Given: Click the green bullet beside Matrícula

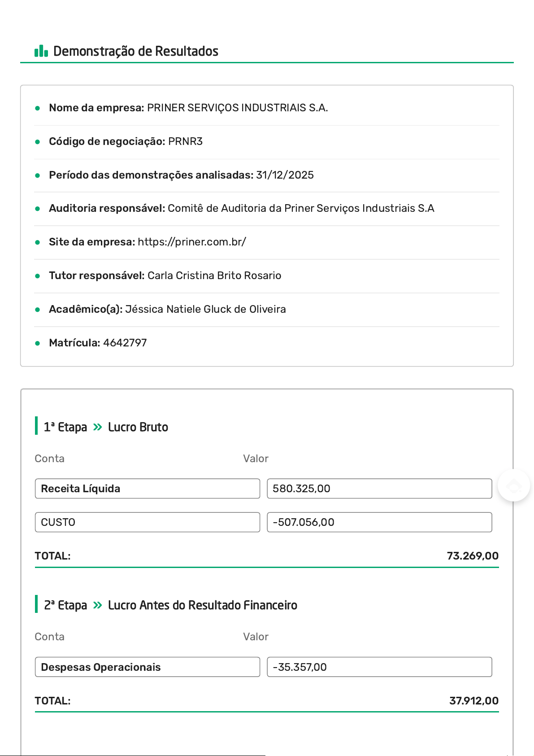Looking at the screenshot, I should click(x=38, y=343).
